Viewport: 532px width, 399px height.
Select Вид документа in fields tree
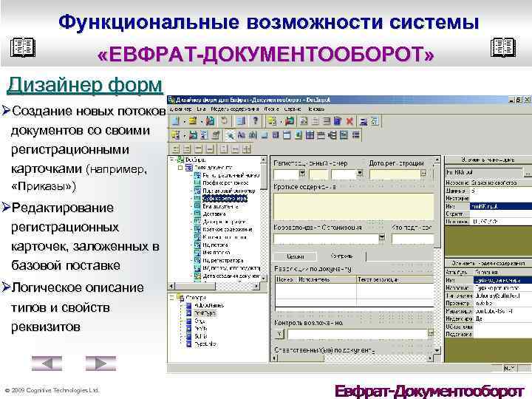click(220, 206)
